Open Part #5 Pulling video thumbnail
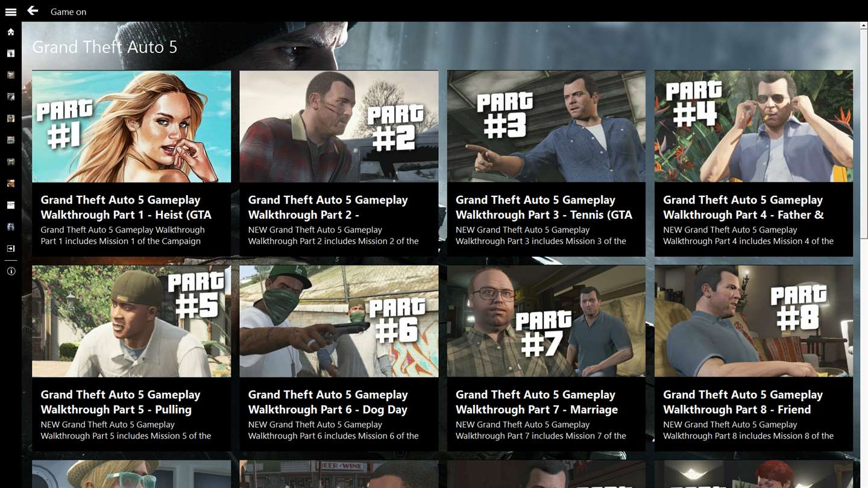868x488 pixels. tap(131, 321)
